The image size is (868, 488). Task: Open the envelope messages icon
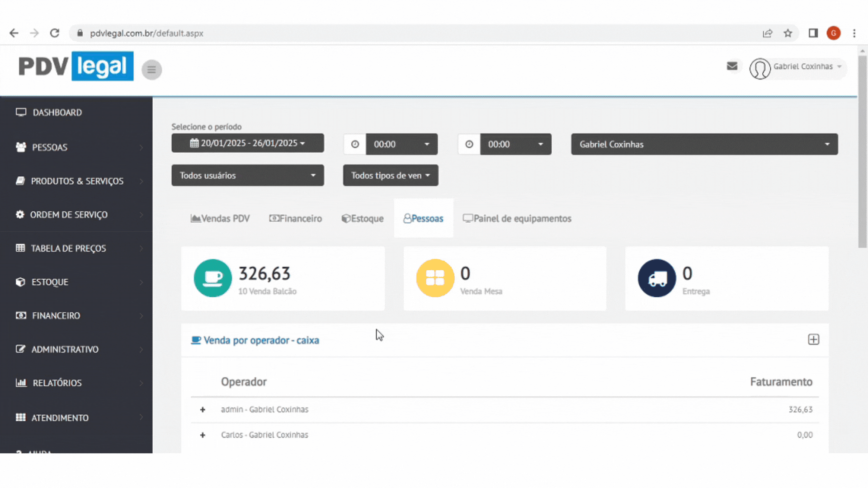coord(732,66)
